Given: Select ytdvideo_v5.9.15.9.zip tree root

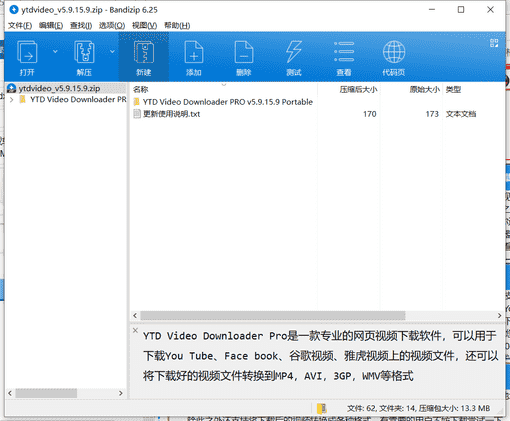Looking at the screenshot, I should [59, 88].
